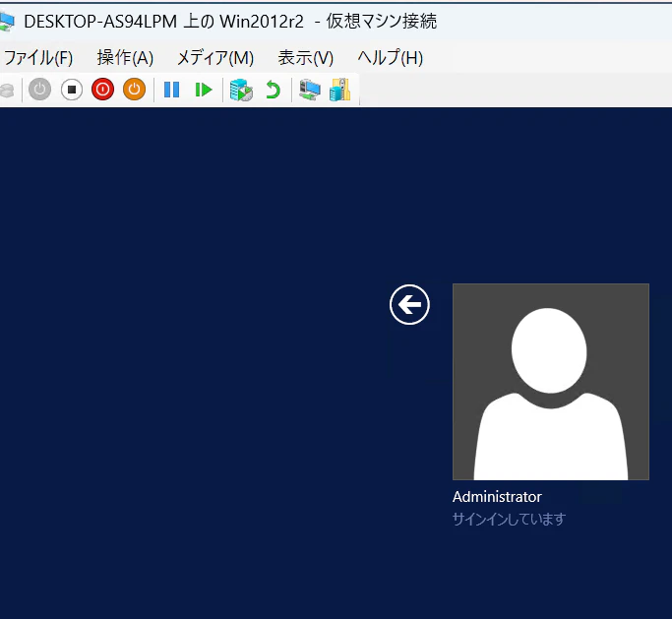Click the back arrow on sign-in screen
Image resolution: width=672 pixels, height=619 pixels.
(x=409, y=304)
